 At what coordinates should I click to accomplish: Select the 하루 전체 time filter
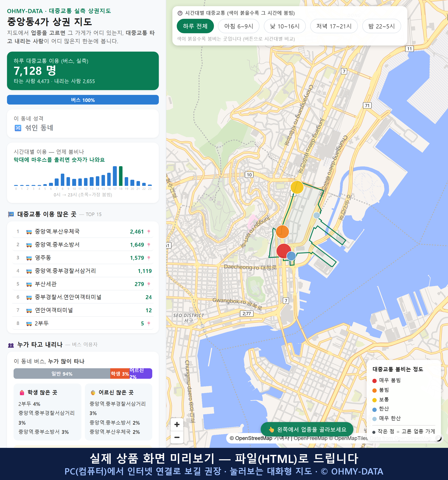195,26
